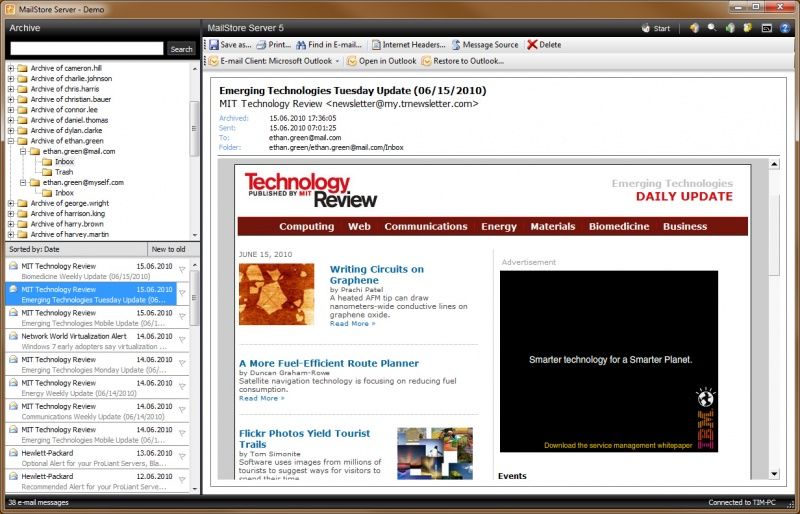Open administrative tools gear icon in header
Viewport: 800px width, 514px height.
pyautogui.click(x=748, y=28)
